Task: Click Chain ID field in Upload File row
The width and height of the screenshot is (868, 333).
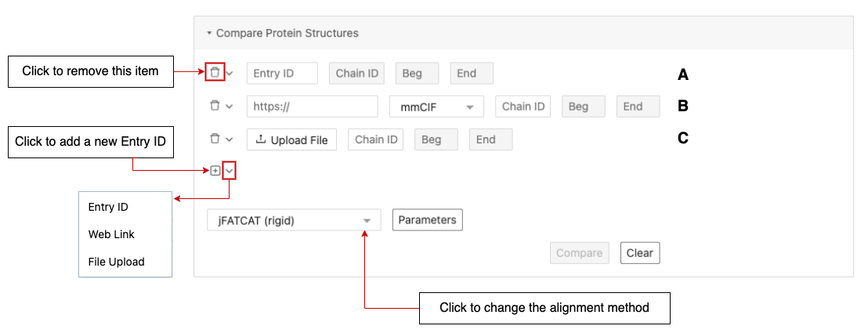Action: pos(376,139)
